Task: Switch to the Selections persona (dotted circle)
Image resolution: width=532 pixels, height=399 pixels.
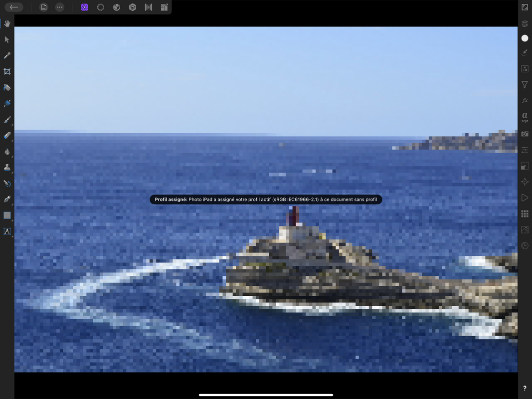Action: 100,7
